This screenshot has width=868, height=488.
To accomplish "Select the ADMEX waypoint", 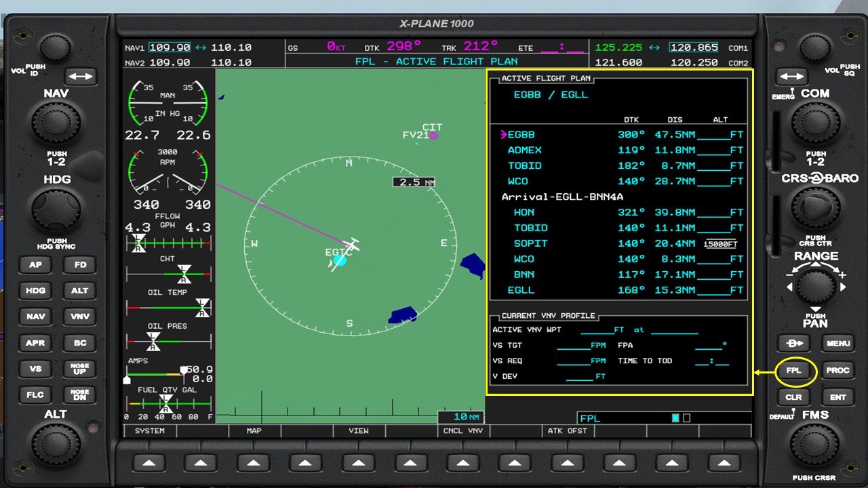I will [x=525, y=150].
